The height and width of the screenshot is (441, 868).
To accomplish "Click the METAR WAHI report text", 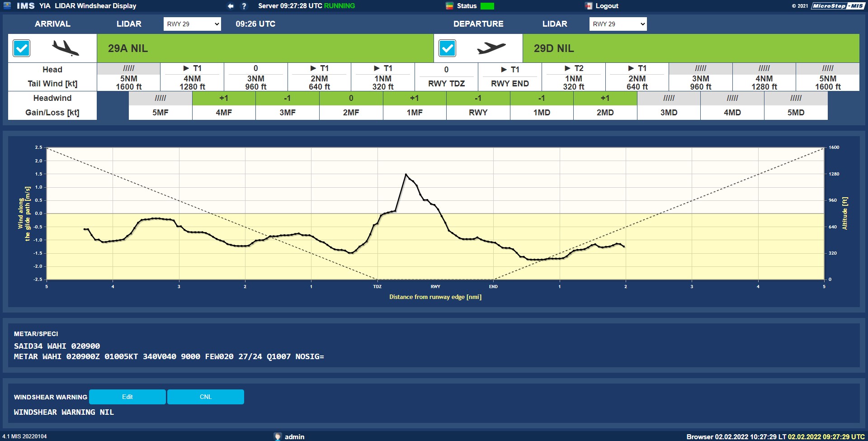I will [x=169, y=356].
